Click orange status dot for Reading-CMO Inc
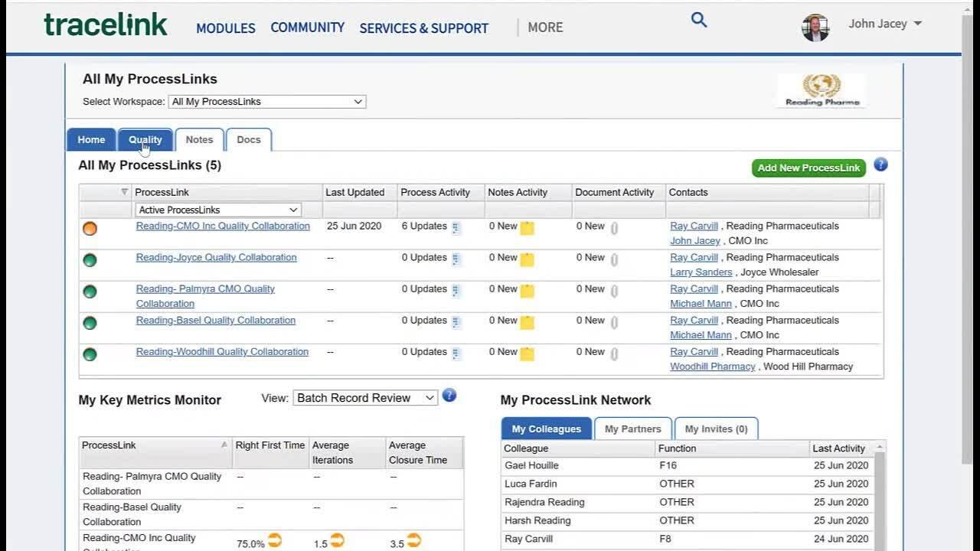 [x=90, y=228]
